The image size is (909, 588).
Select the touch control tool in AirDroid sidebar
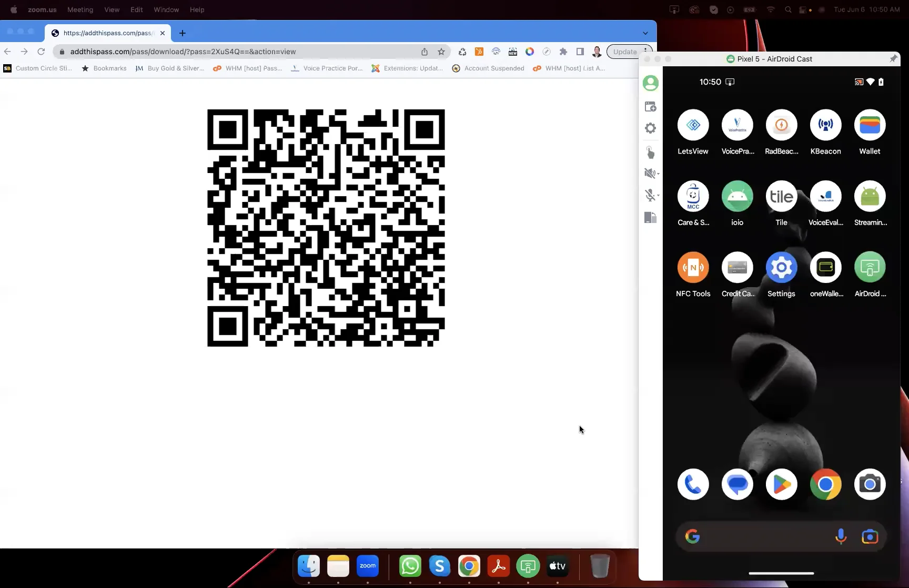pos(650,153)
